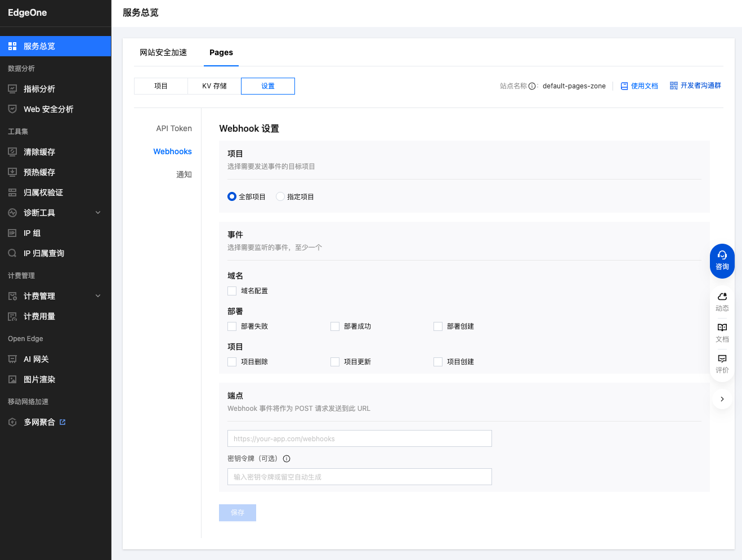Click the 开发者沟通群 QR code icon
The image size is (742, 560).
(x=673, y=86)
